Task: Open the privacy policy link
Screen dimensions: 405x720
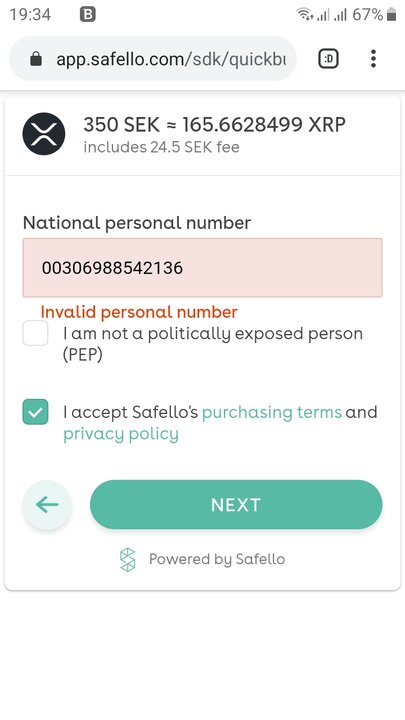Action: click(x=121, y=434)
